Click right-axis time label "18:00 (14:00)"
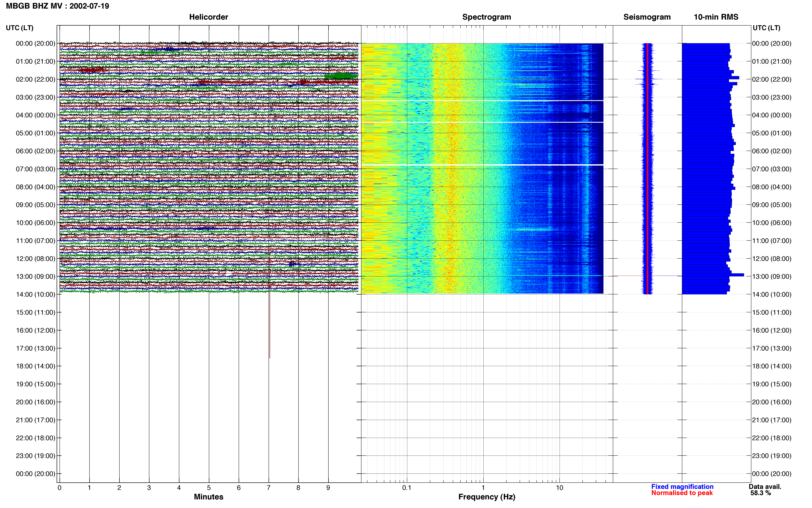This screenshot has width=812, height=508. click(772, 366)
